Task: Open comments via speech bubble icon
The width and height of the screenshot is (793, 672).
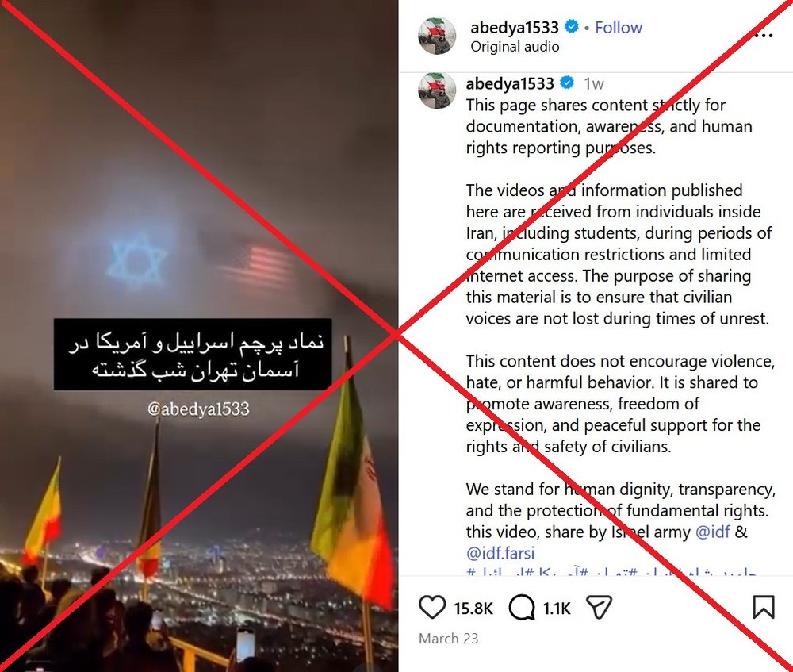Action: pos(522,607)
